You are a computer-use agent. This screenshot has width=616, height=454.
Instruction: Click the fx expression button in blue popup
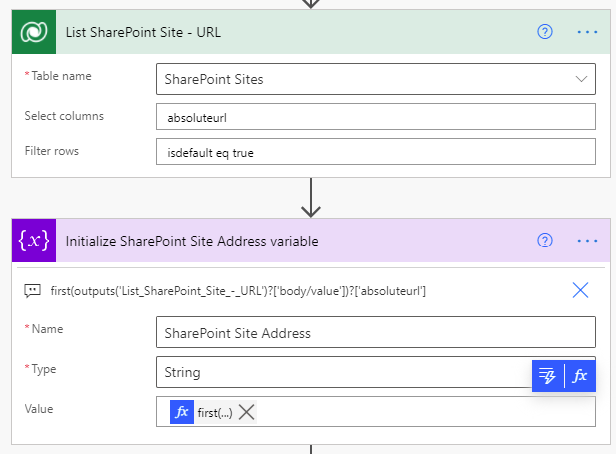(x=580, y=376)
